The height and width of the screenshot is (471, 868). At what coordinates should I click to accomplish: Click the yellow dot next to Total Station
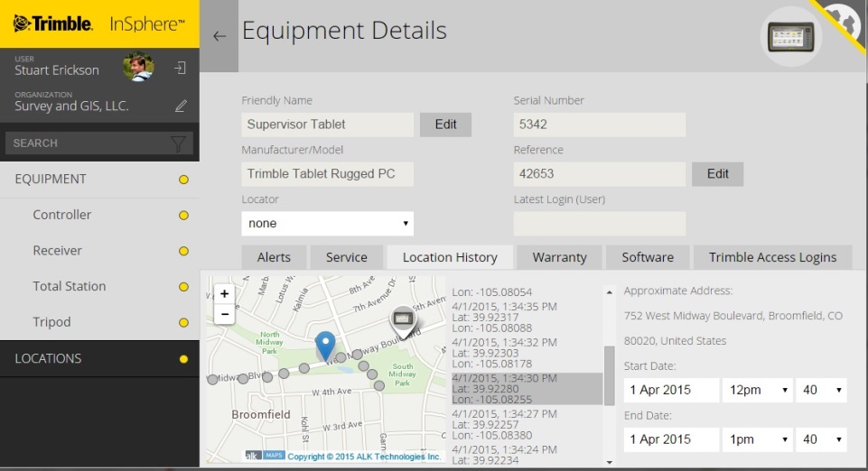pos(183,287)
